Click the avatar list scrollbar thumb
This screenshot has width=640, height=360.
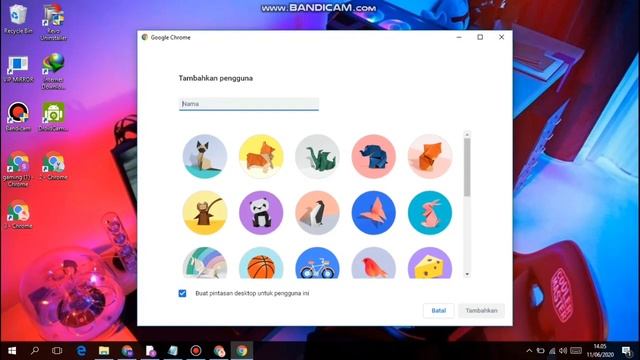point(467,167)
